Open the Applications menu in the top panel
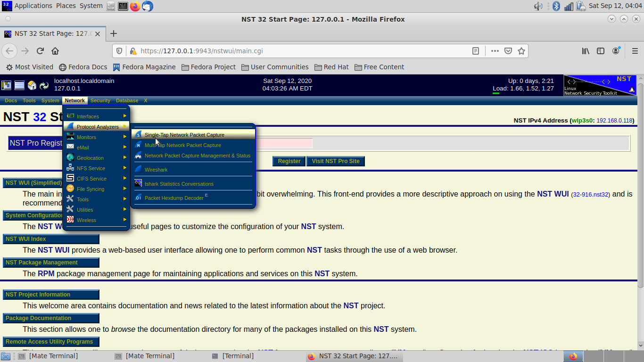The width and height of the screenshot is (644, 362). (x=33, y=6)
